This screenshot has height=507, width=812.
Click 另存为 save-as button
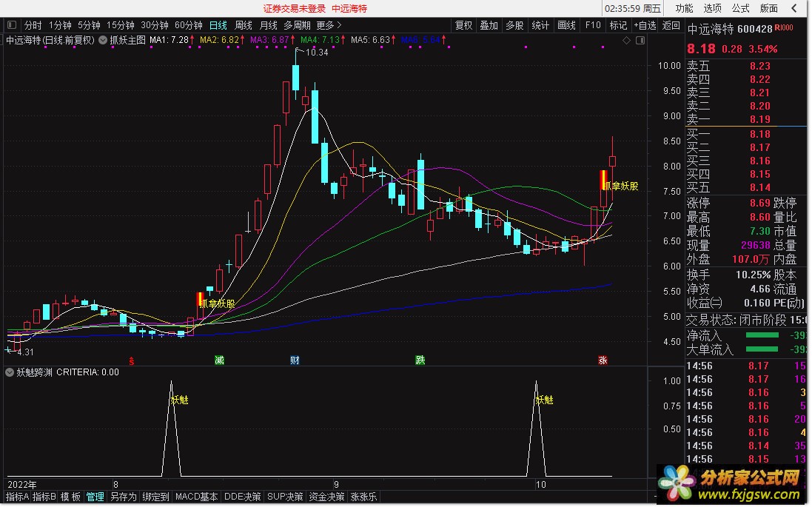[x=124, y=497]
